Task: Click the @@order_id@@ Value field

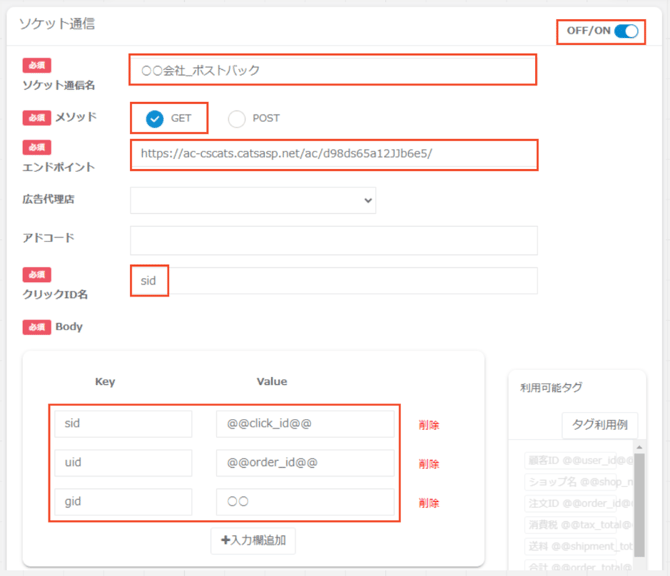Action: 305,463
